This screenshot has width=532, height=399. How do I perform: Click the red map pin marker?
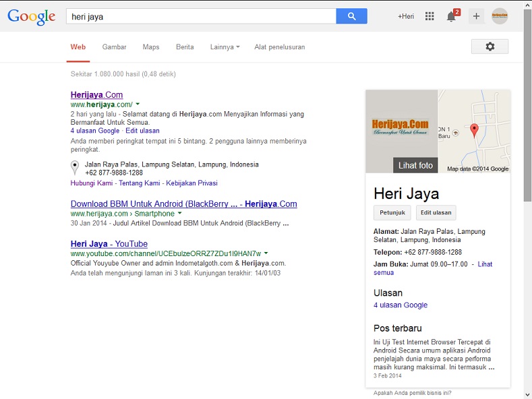pyautogui.click(x=474, y=131)
